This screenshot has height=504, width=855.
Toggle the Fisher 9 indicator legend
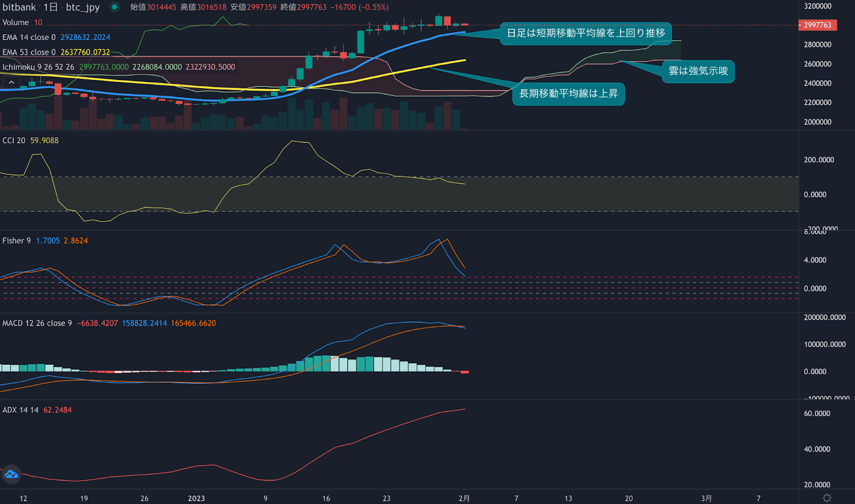tap(16, 240)
